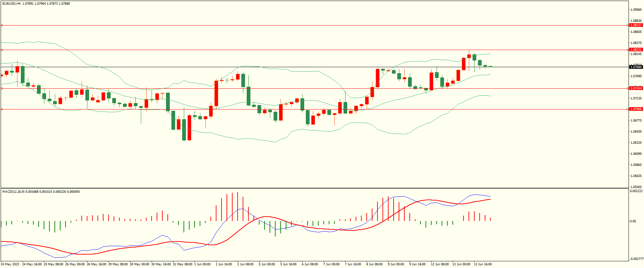Screen dimensions: 644x268
Task: Click the 1 Jun 00:00 time label
Action: (202, 264)
